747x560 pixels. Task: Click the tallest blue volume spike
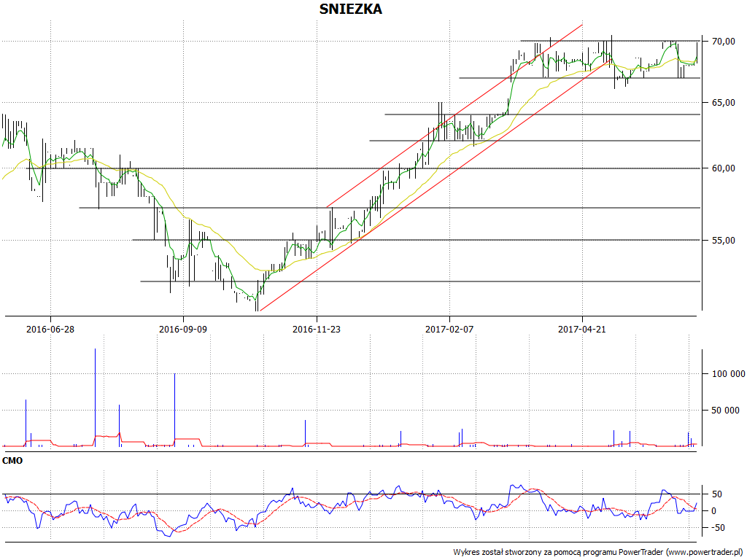tap(96, 397)
